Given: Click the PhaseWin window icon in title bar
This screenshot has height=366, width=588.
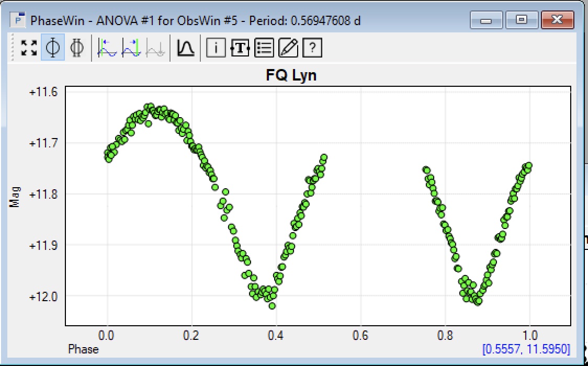Looking at the screenshot, I should point(19,21).
